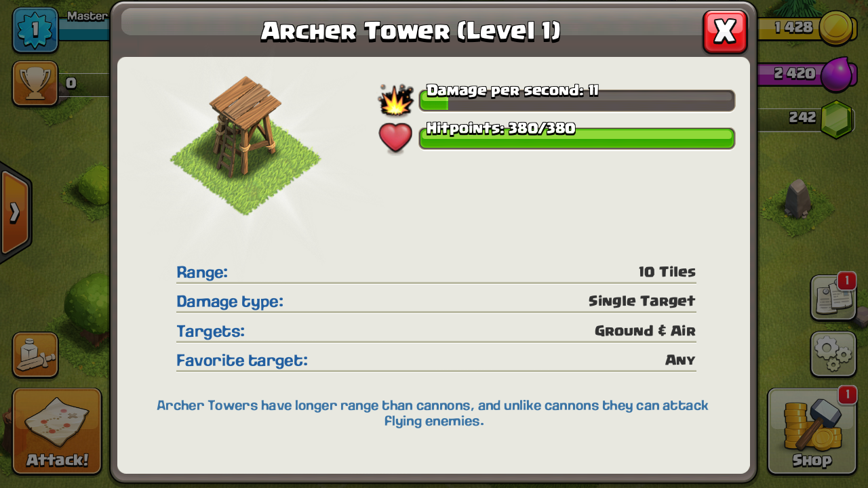Expand the side panel arrow tab
The image size is (868, 488).
14,213
